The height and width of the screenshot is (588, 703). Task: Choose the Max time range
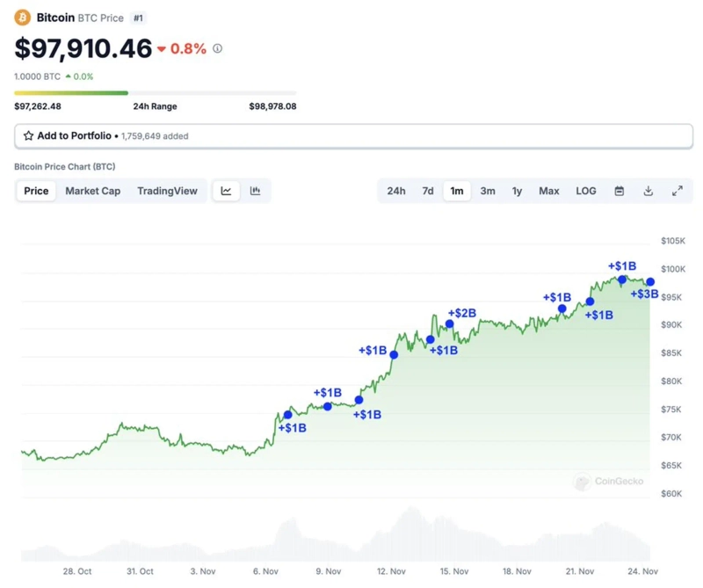(x=549, y=191)
